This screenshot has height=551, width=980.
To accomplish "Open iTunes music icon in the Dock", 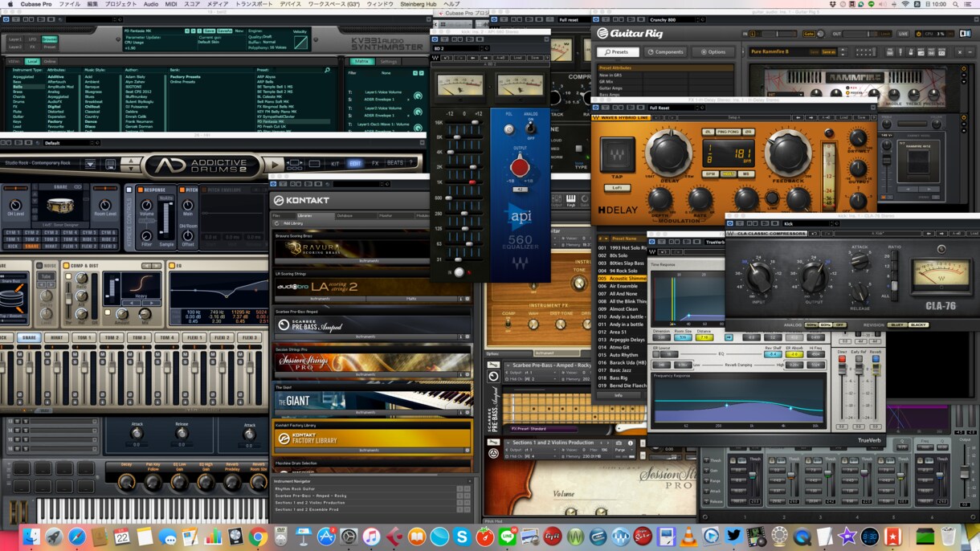I will click(x=371, y=537).
